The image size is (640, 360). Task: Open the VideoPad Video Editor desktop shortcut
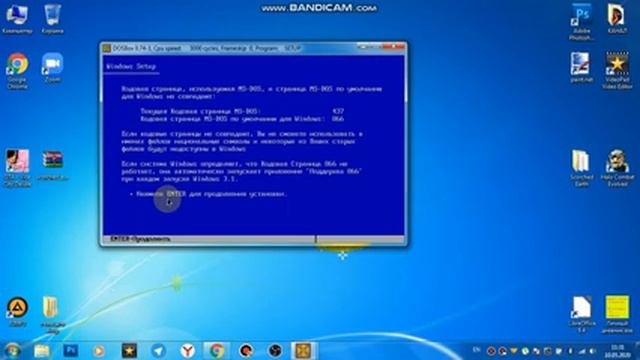pos(617,70)
